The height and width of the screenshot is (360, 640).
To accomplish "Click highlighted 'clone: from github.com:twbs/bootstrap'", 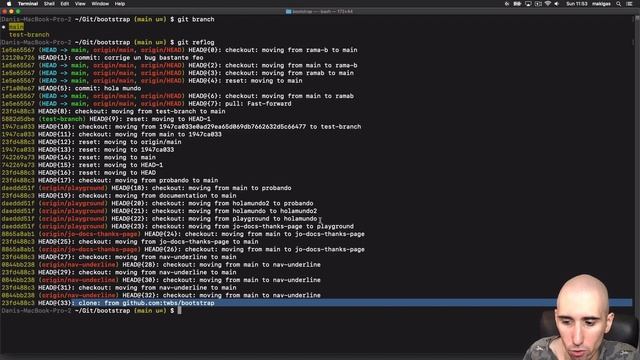I will [147, 303].
